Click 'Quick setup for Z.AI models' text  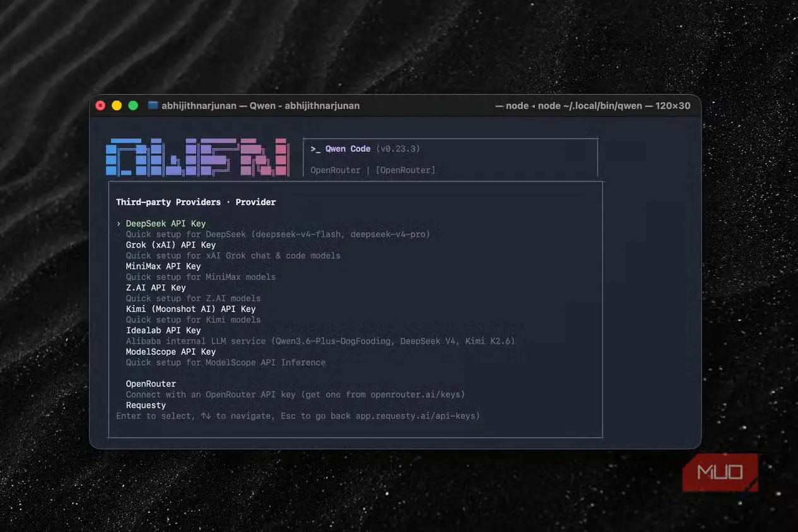click(193, 299)
